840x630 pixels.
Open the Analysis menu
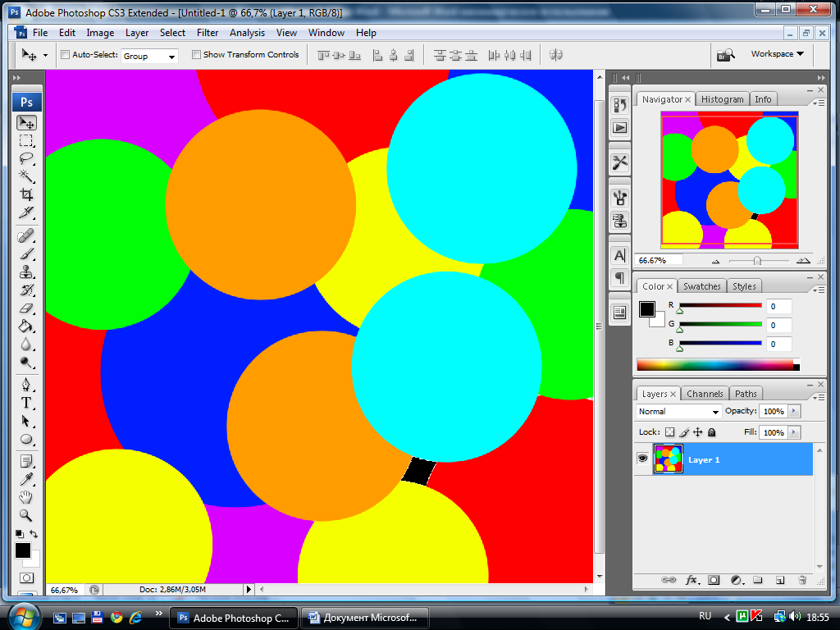coord(247,33)
